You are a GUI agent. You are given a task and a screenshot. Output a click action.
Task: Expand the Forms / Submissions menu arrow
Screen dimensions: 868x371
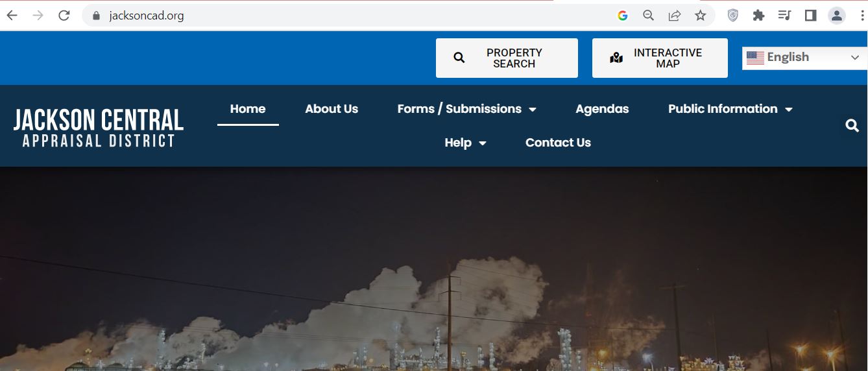coord(533,110)
